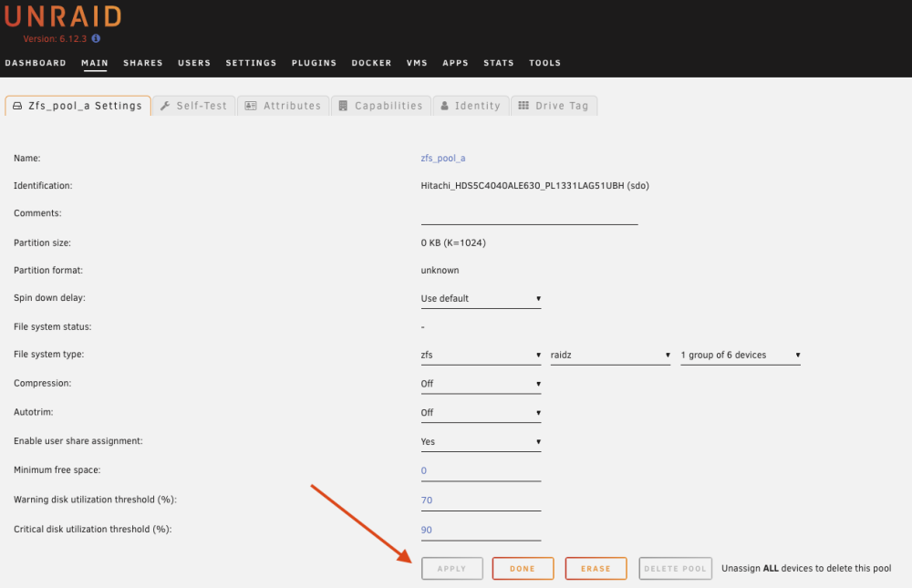Open the Settings menu
The height and width of the screenshot is (588, 912).
click(x=252, y=63)
